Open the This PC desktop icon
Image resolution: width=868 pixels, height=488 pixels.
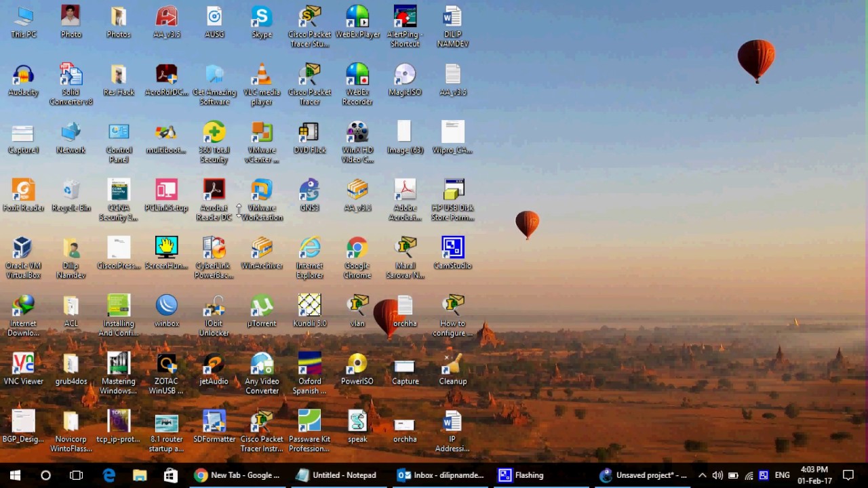(24, 22)
